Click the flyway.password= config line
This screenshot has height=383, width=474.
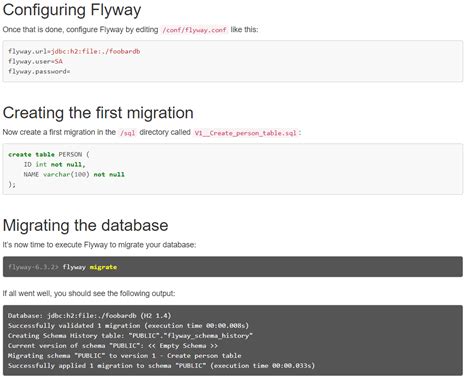click(39, 71)
